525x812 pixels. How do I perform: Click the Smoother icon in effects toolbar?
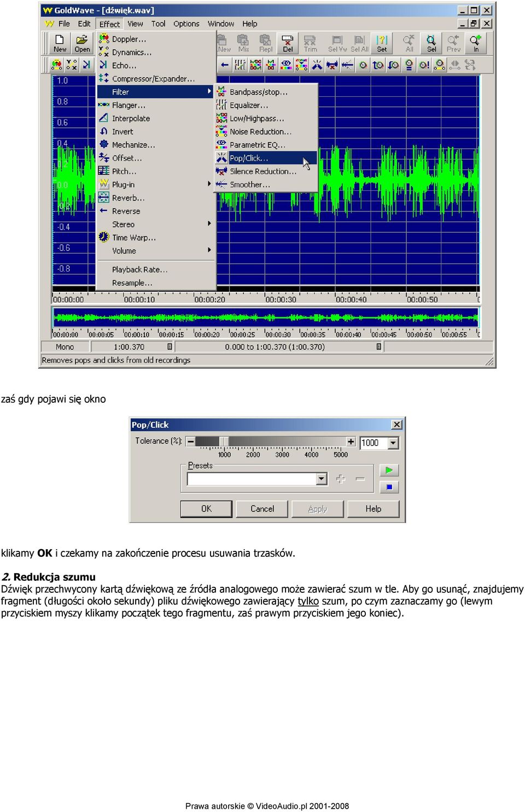(347, 65)
